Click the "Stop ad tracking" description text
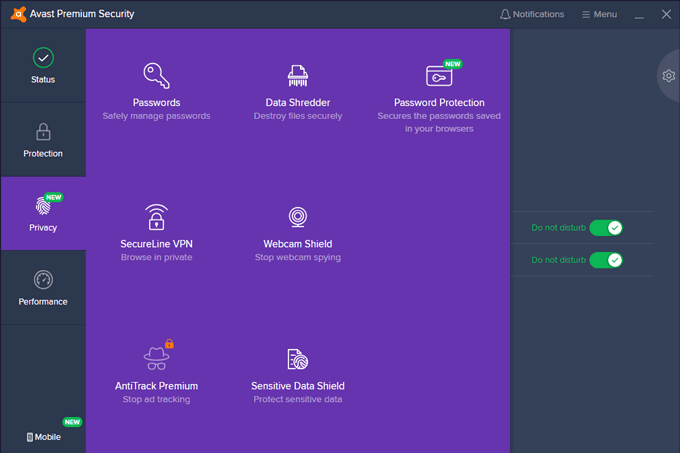680x453 pixels. 156,400
